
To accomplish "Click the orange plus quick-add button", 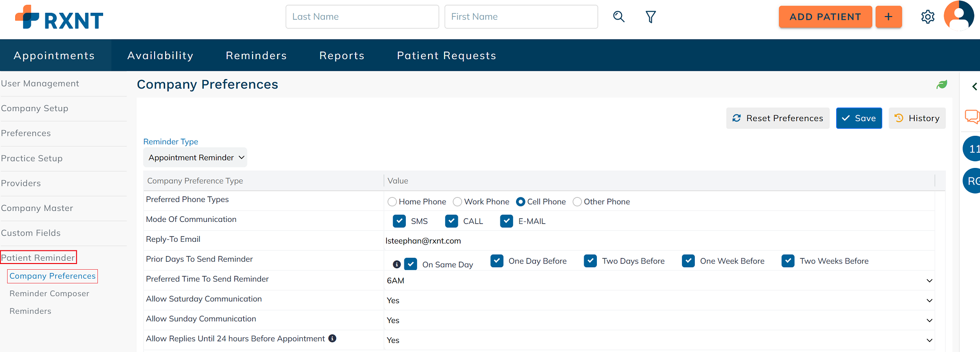I will [x=889, y=17].
